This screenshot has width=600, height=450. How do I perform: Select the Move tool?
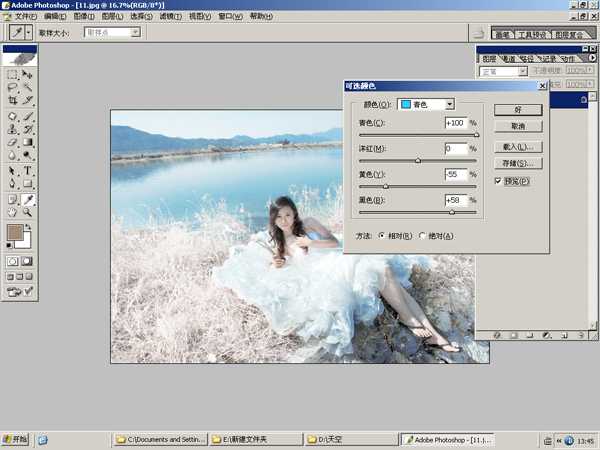(x=28, y=74)
